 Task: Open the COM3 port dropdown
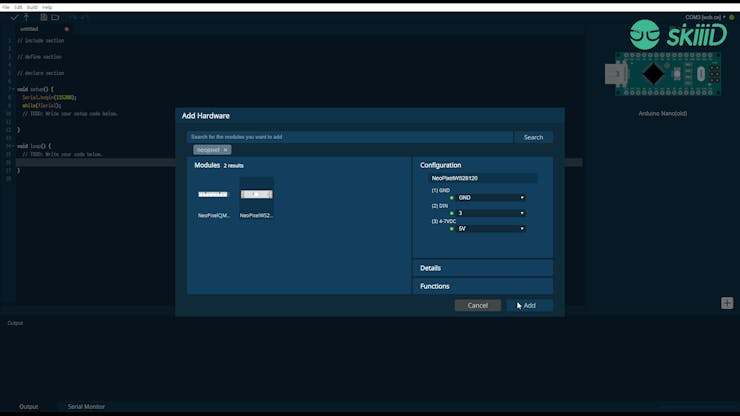pos(706,17)
